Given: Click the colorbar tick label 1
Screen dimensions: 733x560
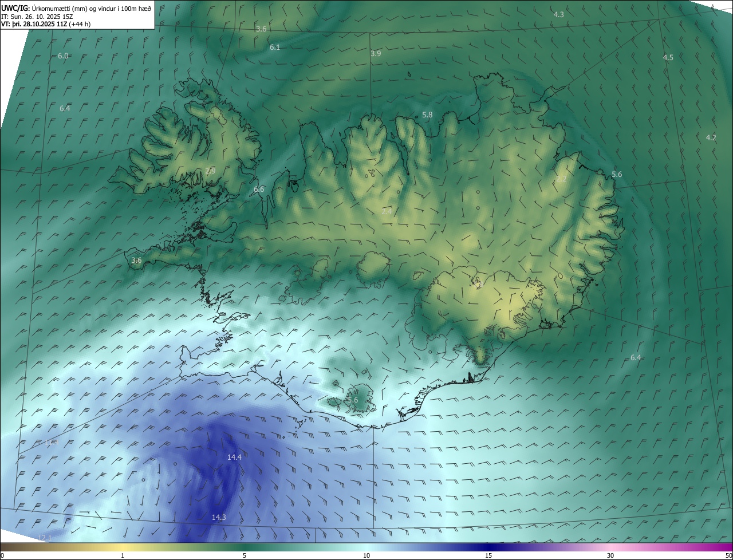Looking at the screenshot, I should (123, 556).
